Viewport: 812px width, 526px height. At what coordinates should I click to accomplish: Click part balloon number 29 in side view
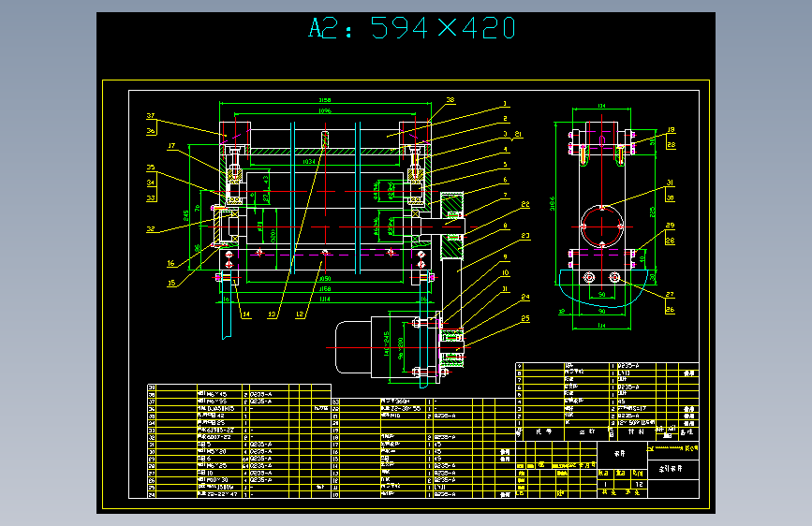670,226
